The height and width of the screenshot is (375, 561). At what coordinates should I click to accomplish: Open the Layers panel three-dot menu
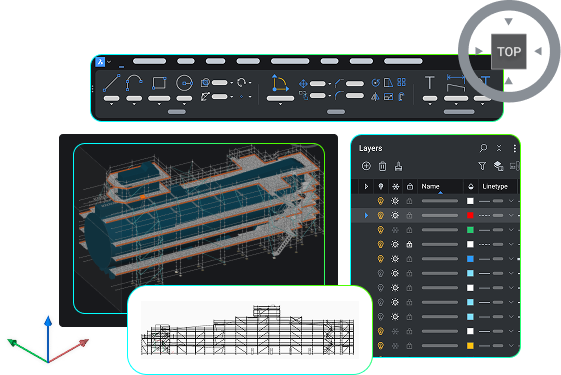514,148
